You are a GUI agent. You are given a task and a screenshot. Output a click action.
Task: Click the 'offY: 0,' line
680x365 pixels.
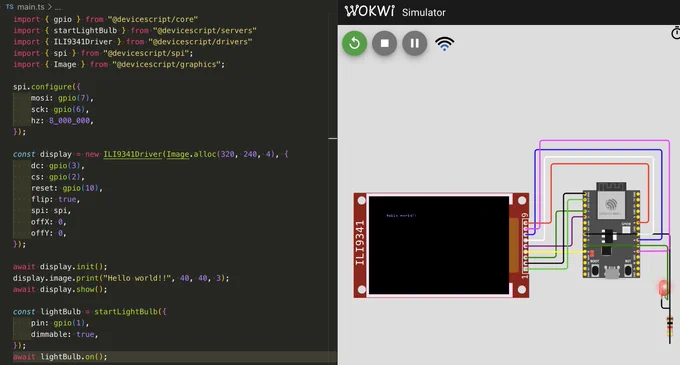49,233
